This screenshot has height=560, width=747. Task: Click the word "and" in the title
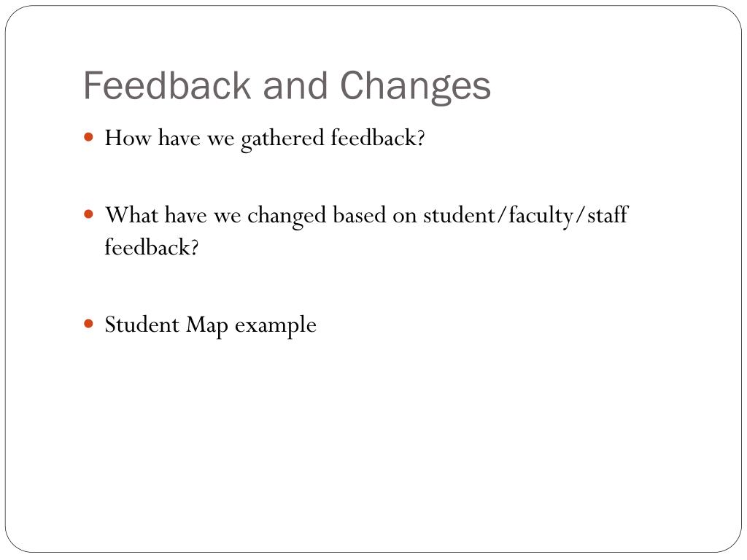295,86
